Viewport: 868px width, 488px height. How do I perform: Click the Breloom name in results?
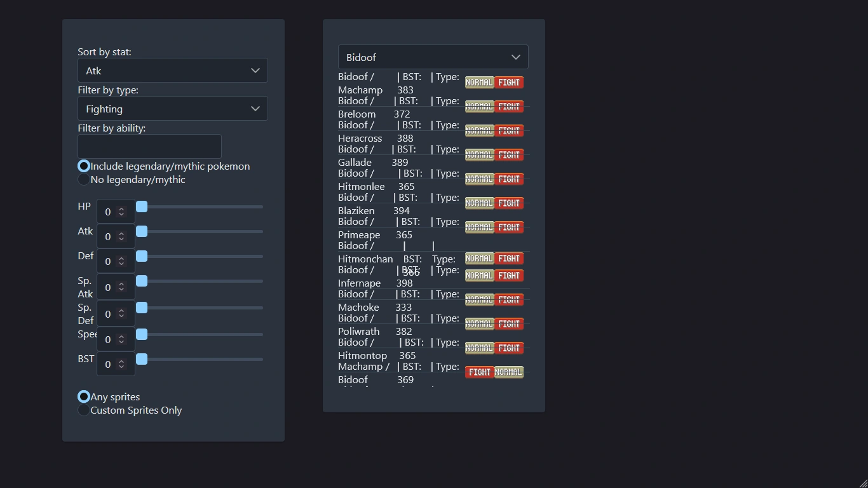coord(357,114)
